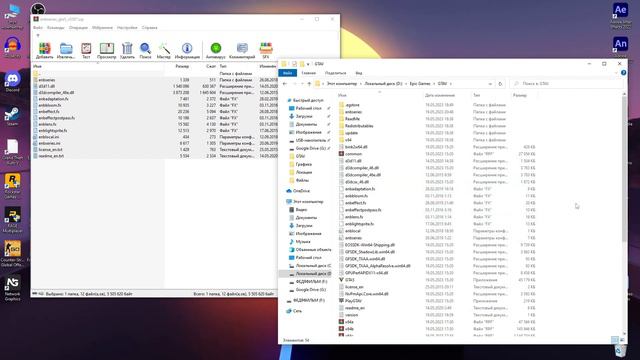Click the Извлечь (Extract) toolbar icon in WinRAR
The width and height of the screenshot is (640, 360).
pyautogui.click(x=66, y=51)
